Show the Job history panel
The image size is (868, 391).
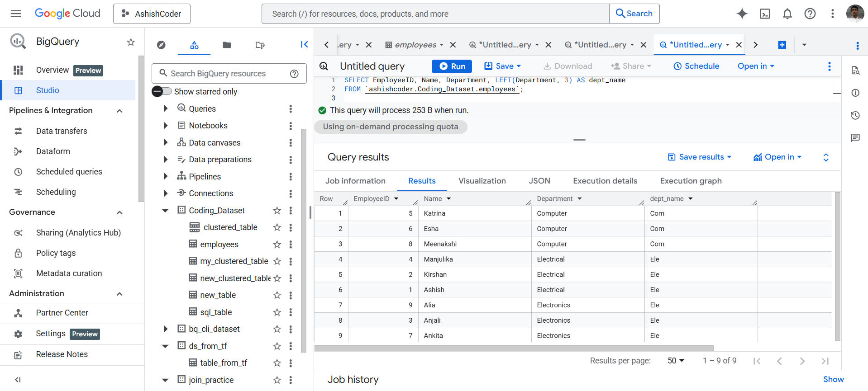click(833, 379)
